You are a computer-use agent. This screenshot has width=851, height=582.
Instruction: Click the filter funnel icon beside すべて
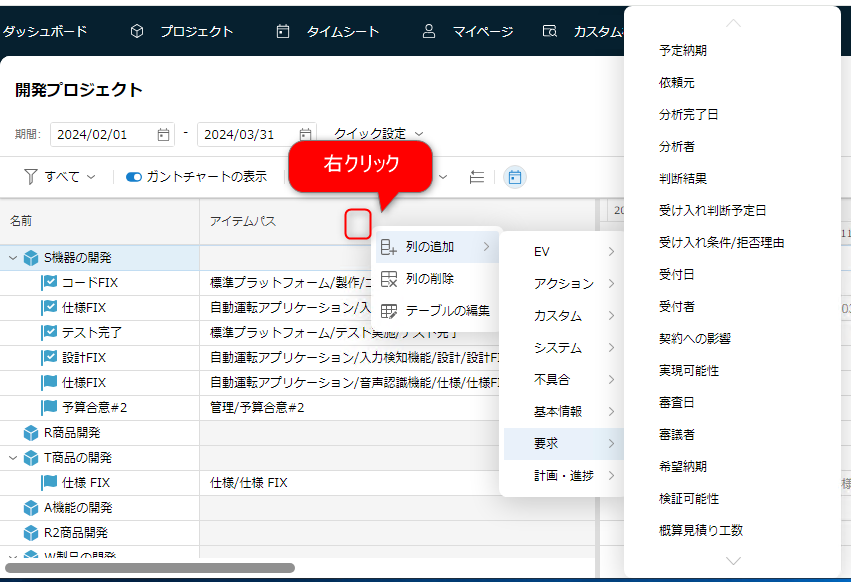point(31,177)
